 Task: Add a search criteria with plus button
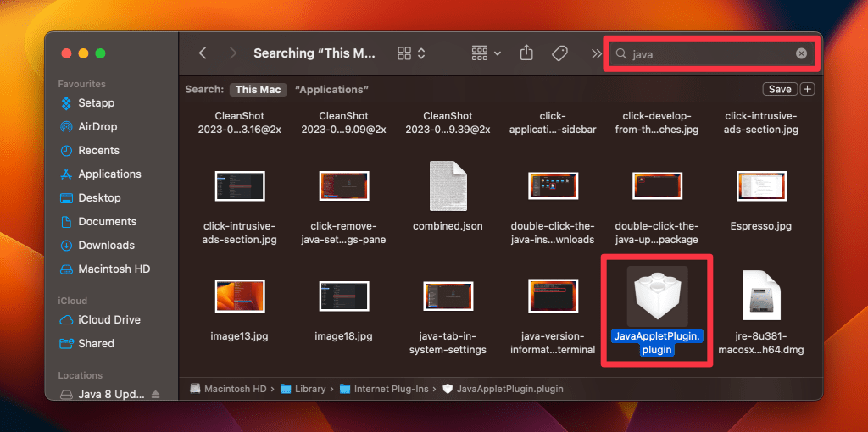[808, 90]
